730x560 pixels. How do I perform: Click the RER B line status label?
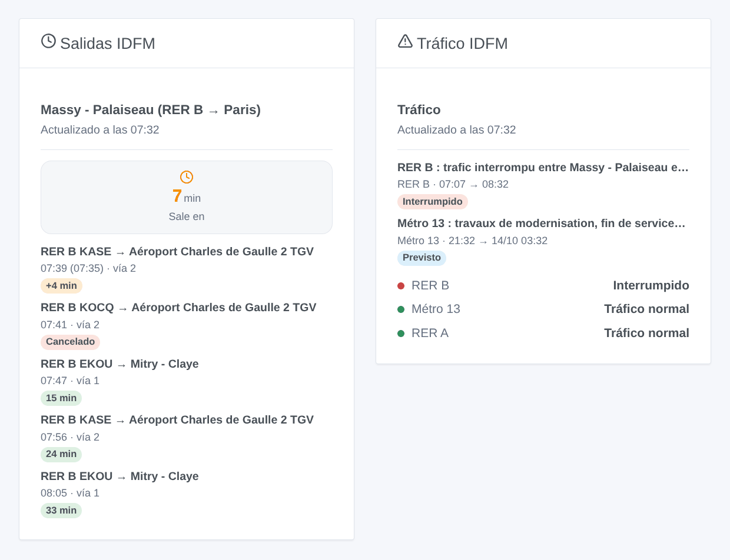(x=430, y=286)
